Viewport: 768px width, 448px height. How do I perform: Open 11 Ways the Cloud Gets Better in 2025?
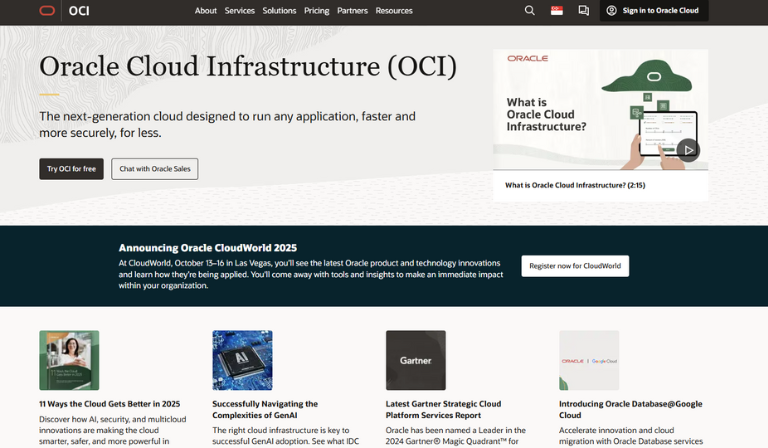point(110,404)
